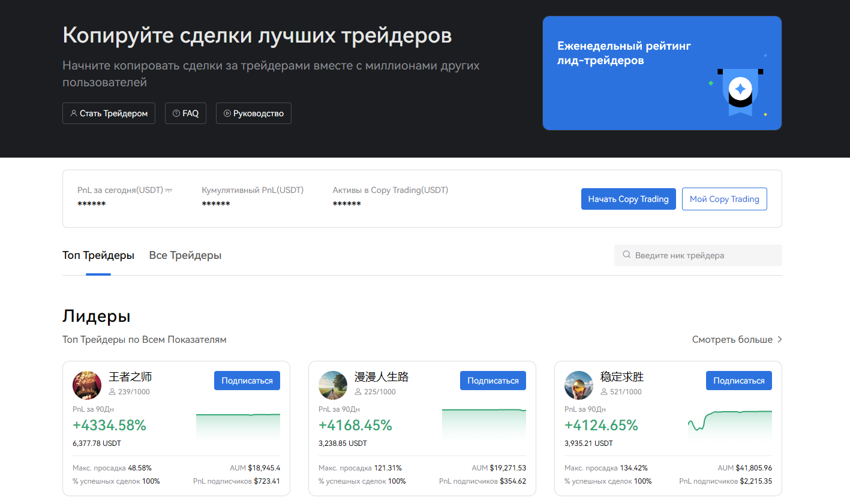Open Мой Copy Trading
Screen dimensions: 850x504
click(x=724, y=199)
